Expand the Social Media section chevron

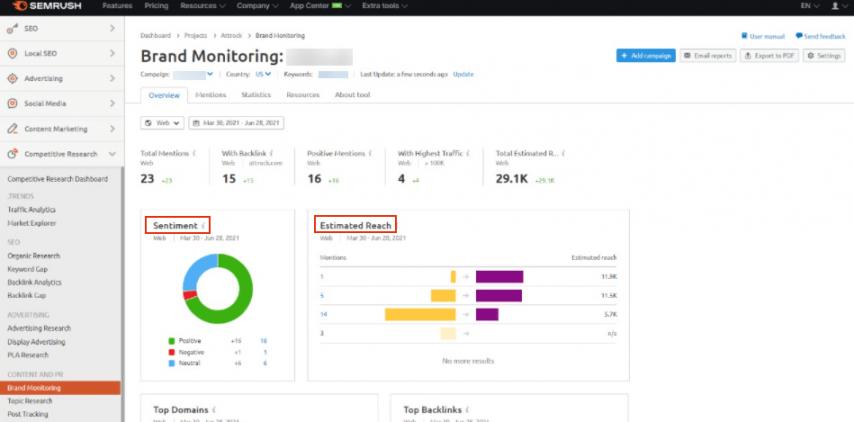(112, 103)
